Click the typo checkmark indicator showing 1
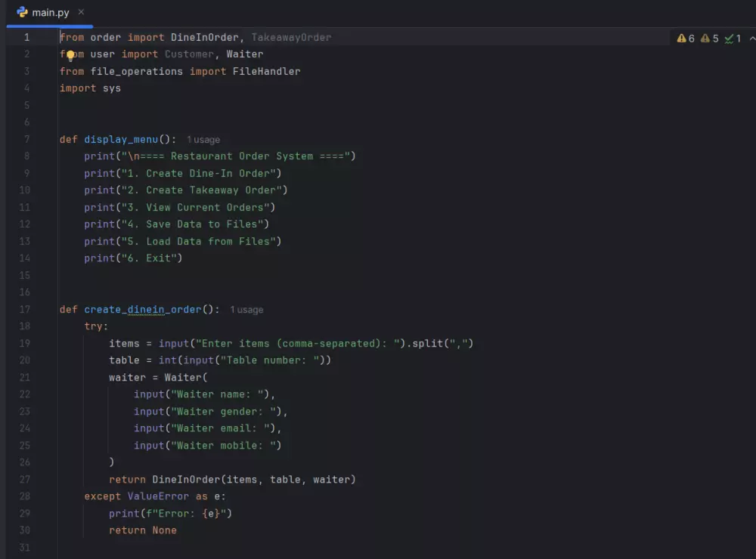Screen dimensions: 756x559 pyautogui.click(x=733, y=39)
